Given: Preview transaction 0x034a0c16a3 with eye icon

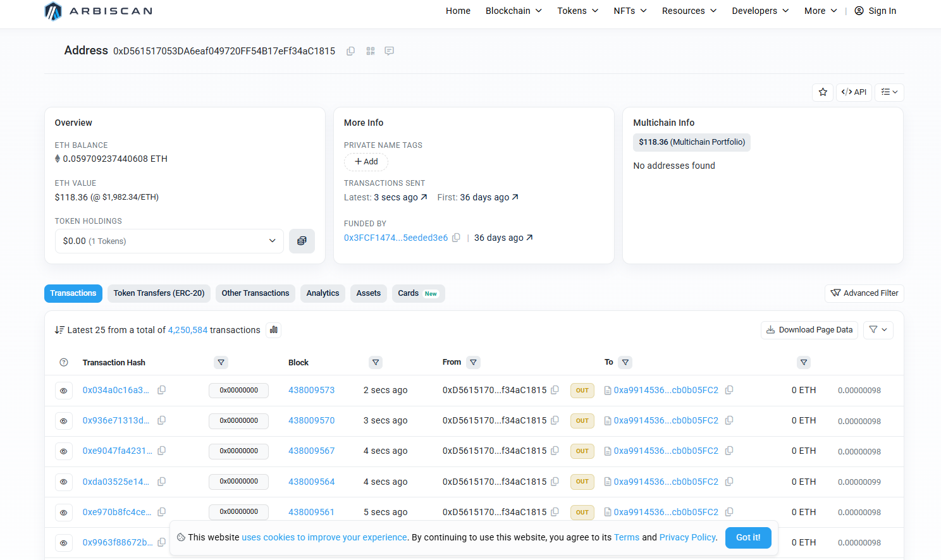Looking at the screenshot, I should 64,391.
